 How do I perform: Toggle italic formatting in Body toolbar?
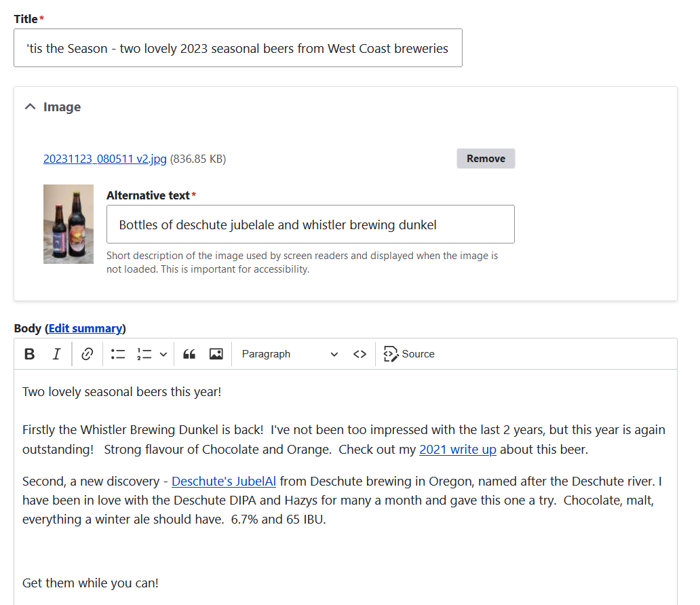point(56,354)
